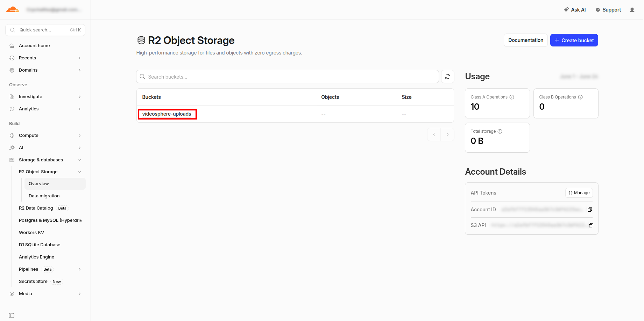644x321 pixels.
Task: Show Class A Operations info tooltip
Action: (x=512, y=97)
